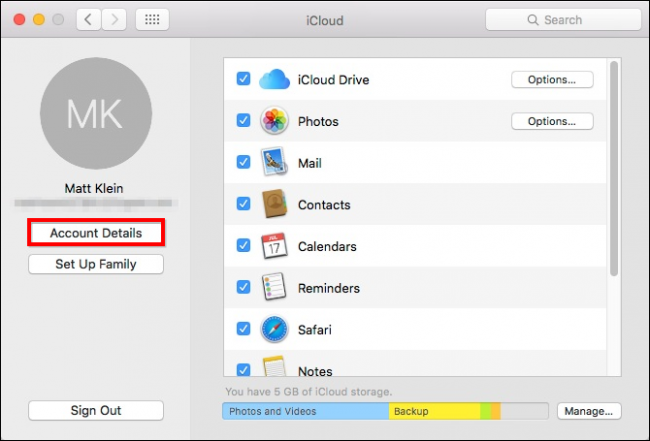Sign Out of iCloud

pos(96,410)
